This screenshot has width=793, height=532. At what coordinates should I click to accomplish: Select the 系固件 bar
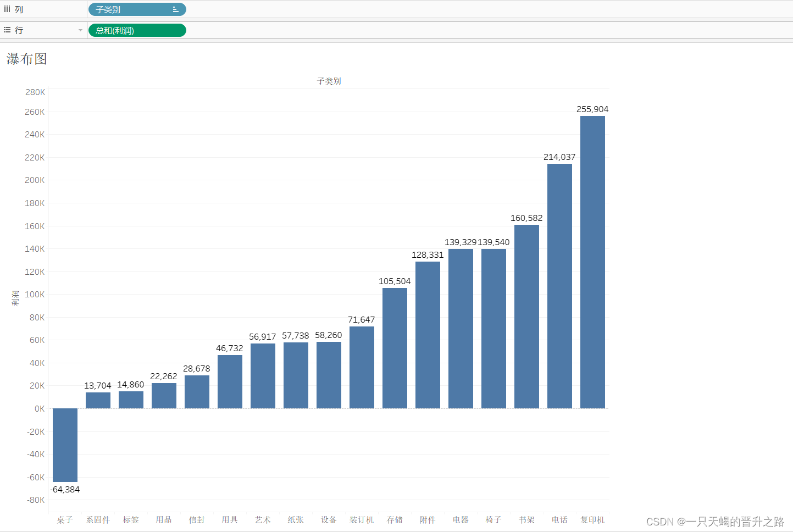98,401
